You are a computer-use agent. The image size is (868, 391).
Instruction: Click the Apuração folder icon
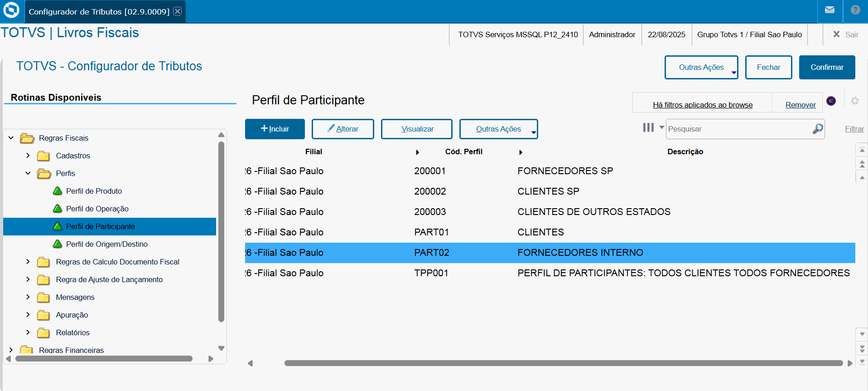pos(43,315)
